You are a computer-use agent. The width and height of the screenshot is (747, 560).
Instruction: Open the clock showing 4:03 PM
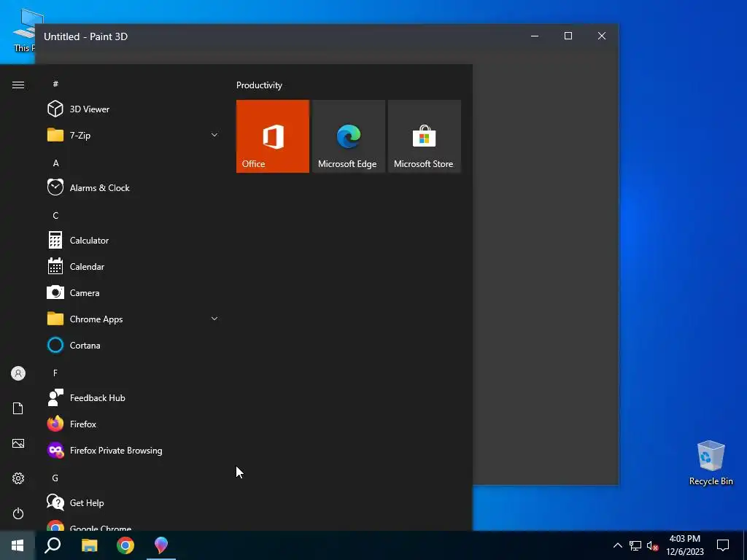pos(684,545)
